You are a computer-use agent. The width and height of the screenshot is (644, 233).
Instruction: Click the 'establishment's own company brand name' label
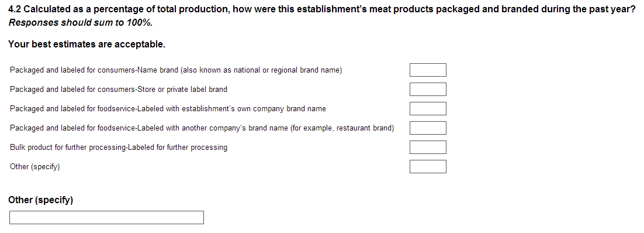(x=168, y=109)
